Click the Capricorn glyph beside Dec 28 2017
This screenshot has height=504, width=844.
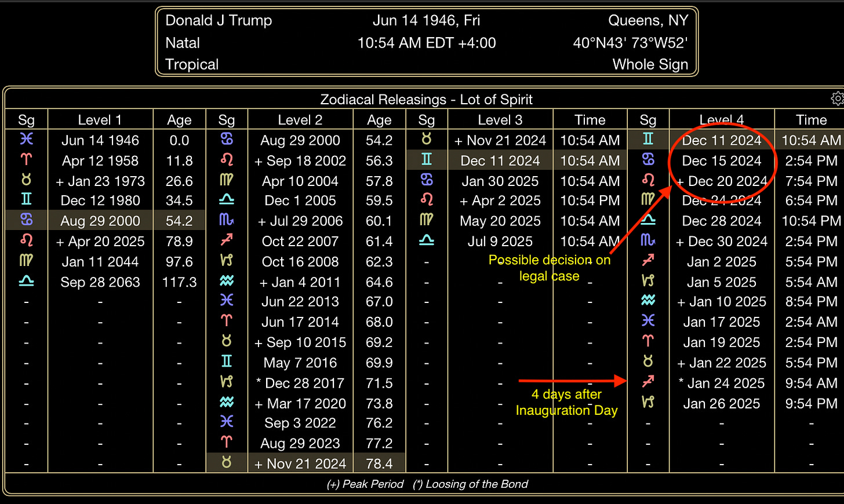click(227, 382)
